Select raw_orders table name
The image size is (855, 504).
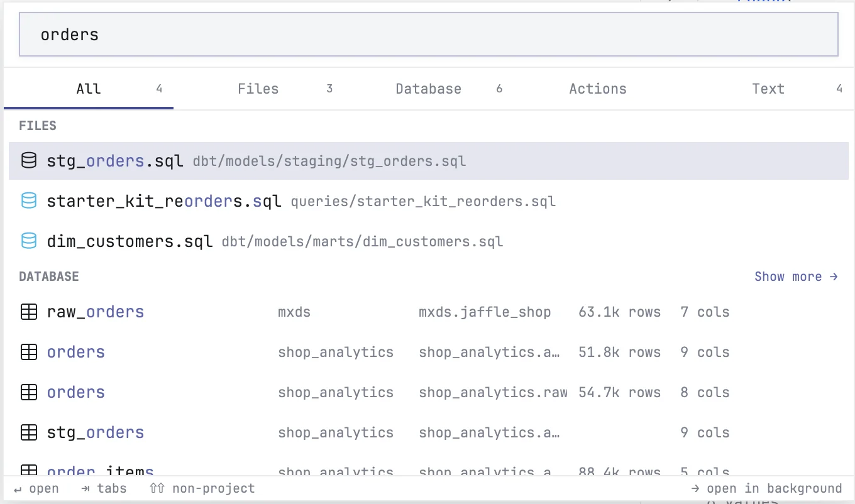pos(96,312)
